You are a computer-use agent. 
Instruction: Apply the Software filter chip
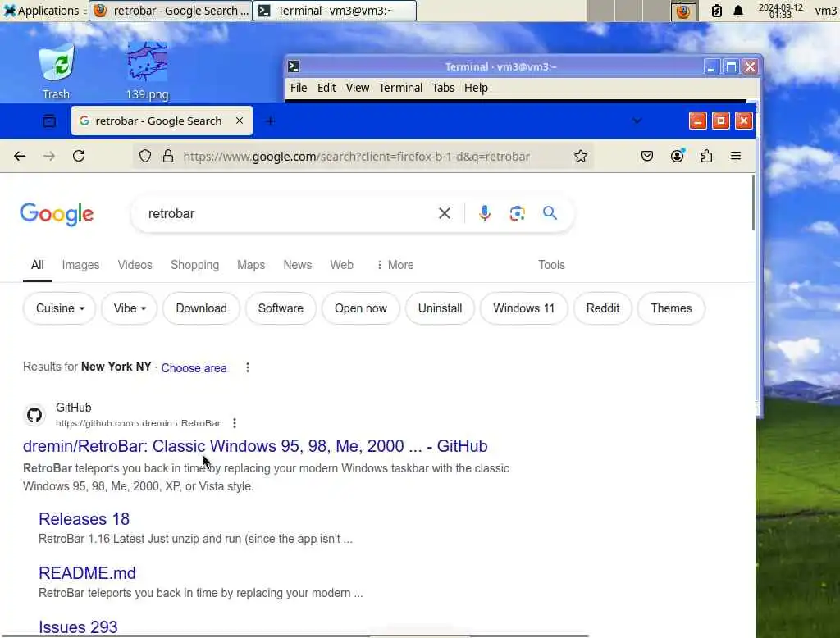[281, 308]
